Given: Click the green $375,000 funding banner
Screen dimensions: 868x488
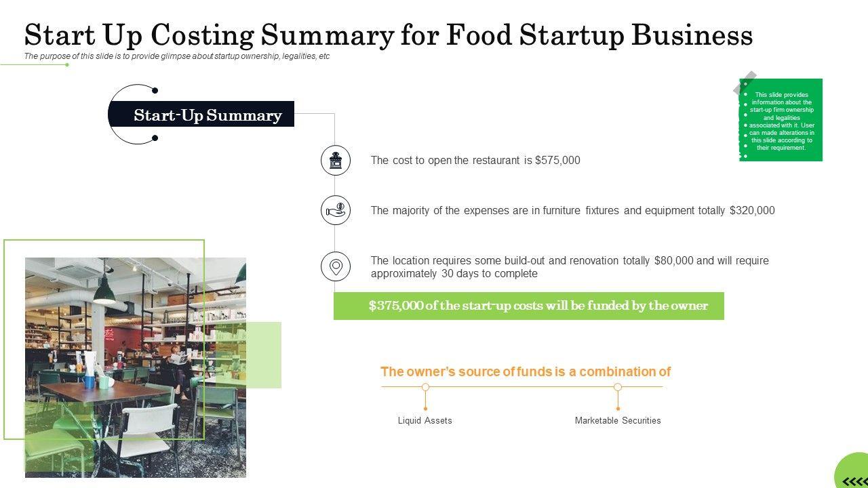Looking at the screenshot, I should pyautogui.click(x=529, y=306).
